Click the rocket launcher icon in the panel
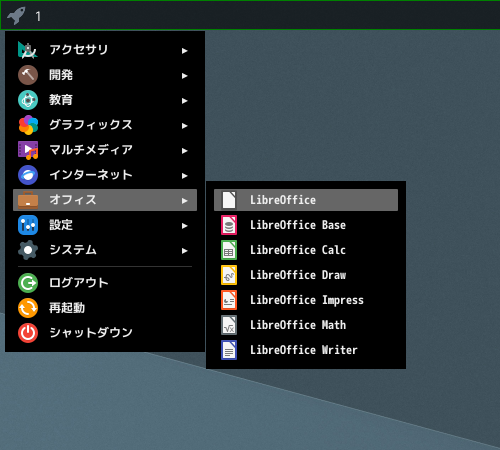 [16, 16]
